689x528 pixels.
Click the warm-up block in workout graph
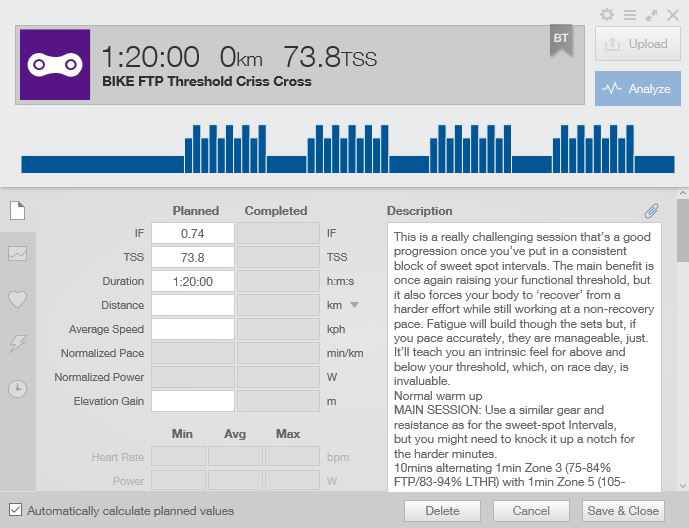coord(102,164)
